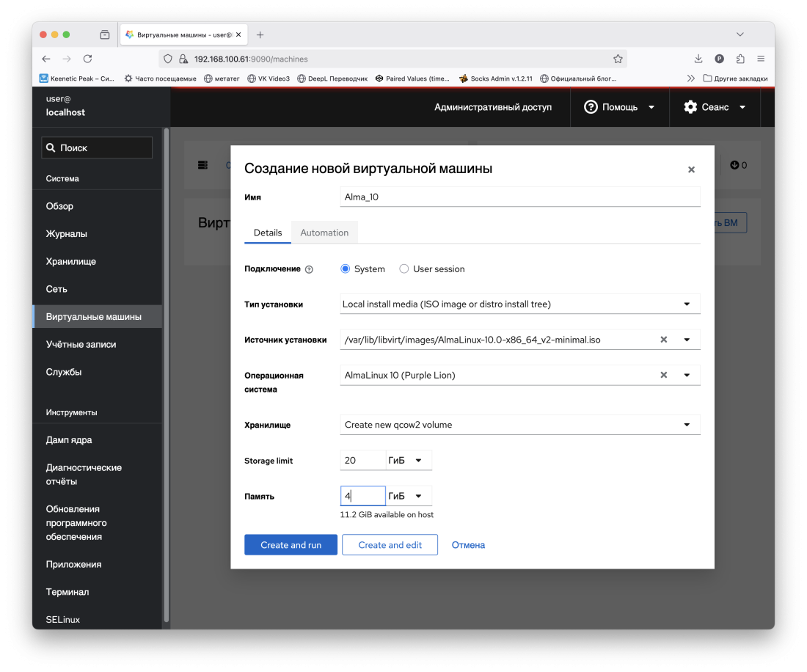Clear the installation source path with X
807x672 pixels.
663,340
